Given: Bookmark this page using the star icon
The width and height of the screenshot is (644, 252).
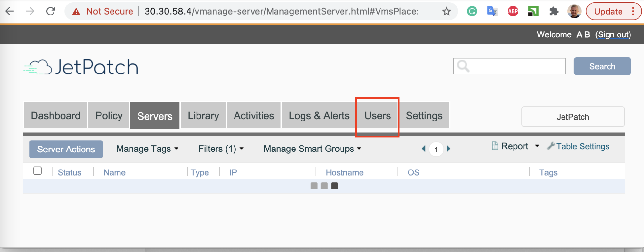Looking at the screenshot, I should click(446, 12).
